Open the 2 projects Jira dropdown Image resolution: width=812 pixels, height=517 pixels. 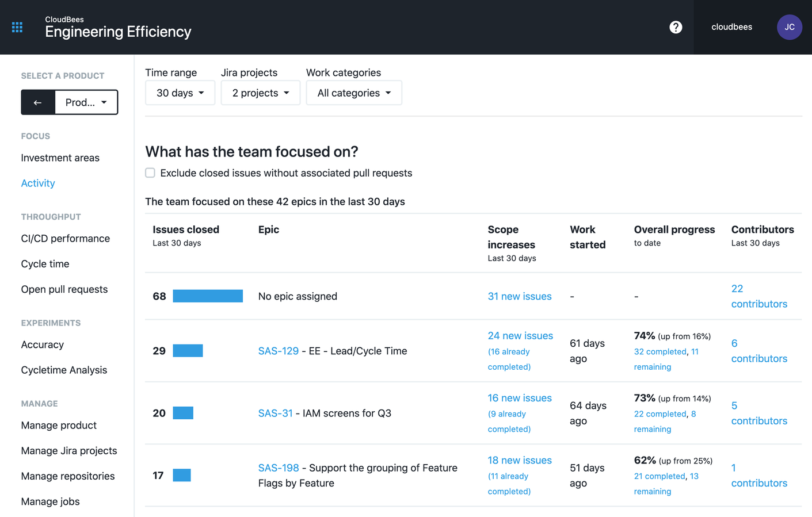point(261,93)
